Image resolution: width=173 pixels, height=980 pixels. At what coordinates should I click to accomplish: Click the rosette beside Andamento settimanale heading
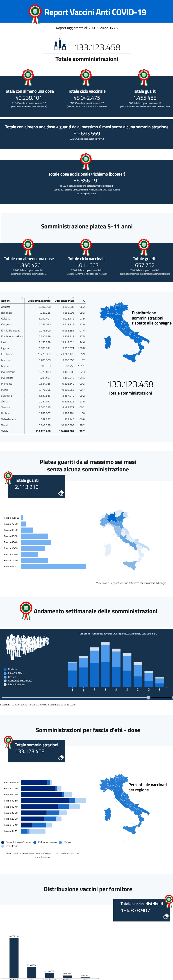26,611
